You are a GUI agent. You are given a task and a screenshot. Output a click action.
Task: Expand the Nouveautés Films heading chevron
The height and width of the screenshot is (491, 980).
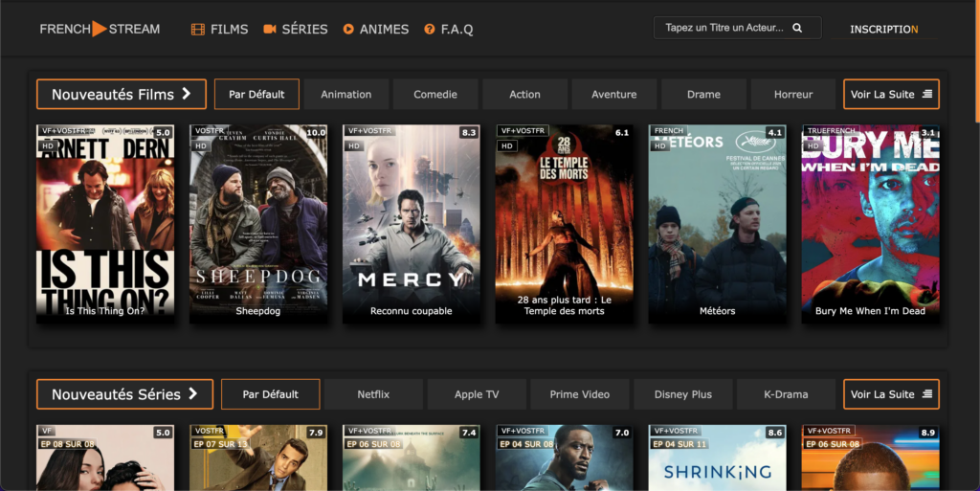[x=187, y=94]
